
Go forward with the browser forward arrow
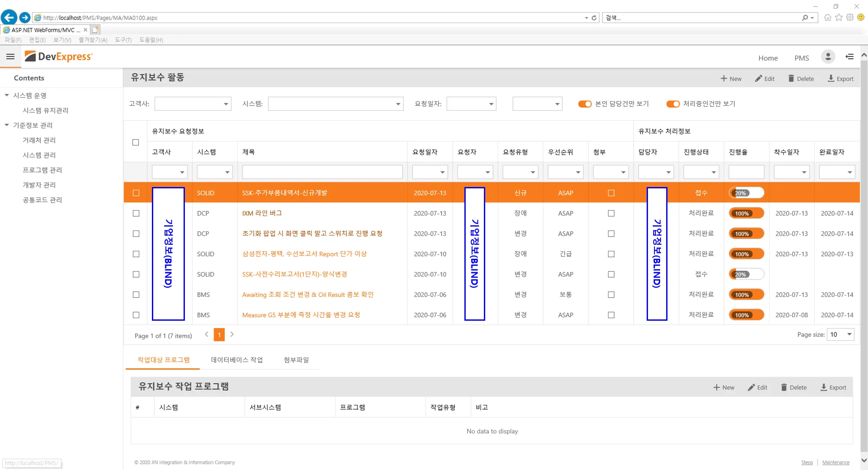25,17
